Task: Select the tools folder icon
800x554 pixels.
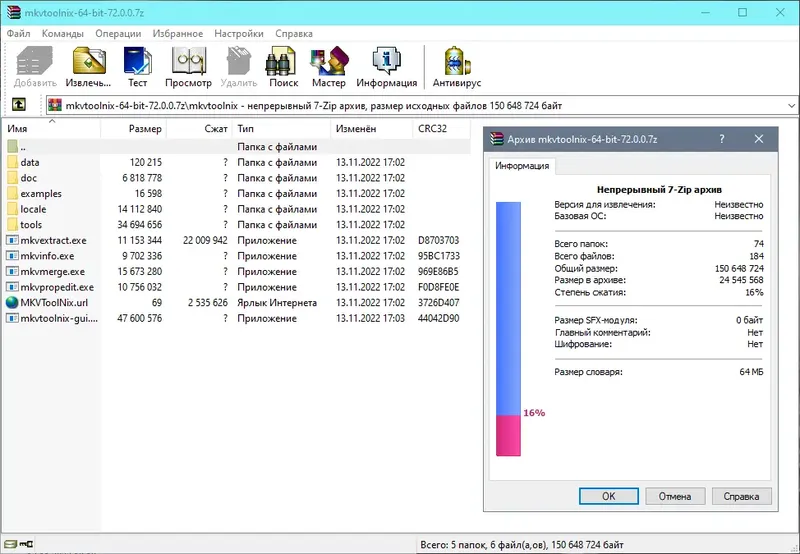Action: point(12,224)
